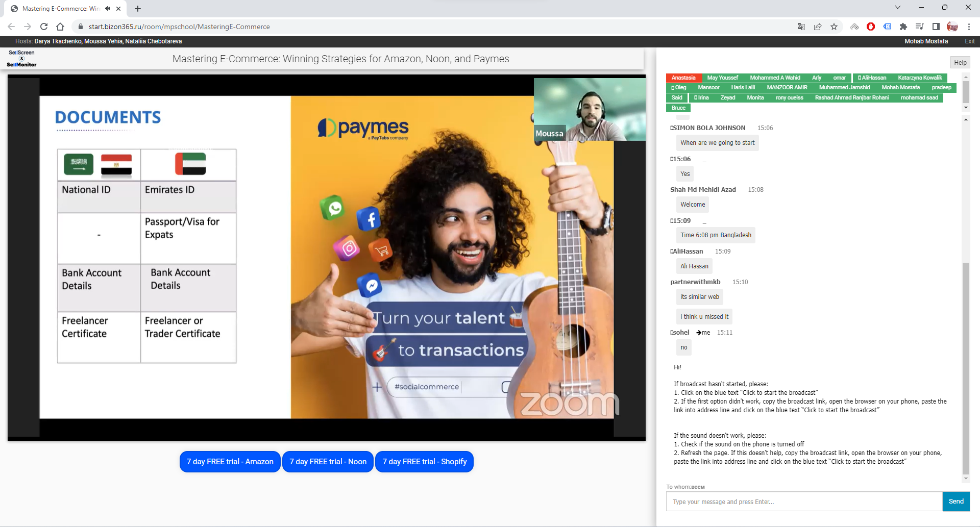Click the SellScreen & SellMonitor logo
Screen dimensions: 980x527
[21, 59]
